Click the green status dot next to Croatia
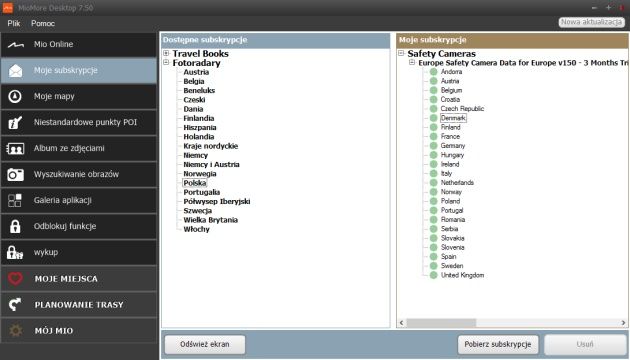630x360 pixels. (434, 100)
